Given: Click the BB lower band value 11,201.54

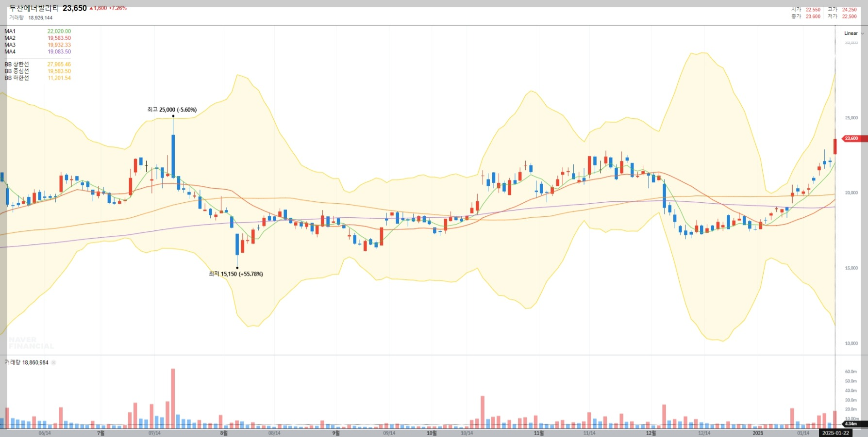Looking at the screenshot, I should (59, 78).
